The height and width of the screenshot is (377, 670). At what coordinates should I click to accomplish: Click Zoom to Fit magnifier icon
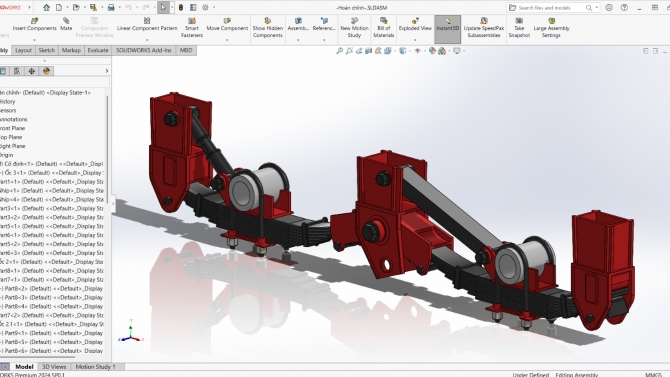(x=339, y=51)
